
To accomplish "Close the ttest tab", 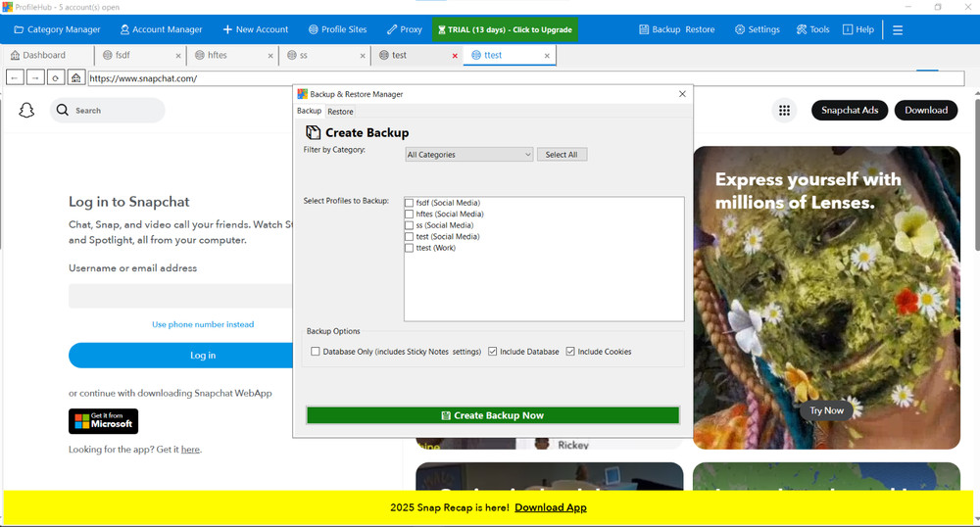I will 547,56.
